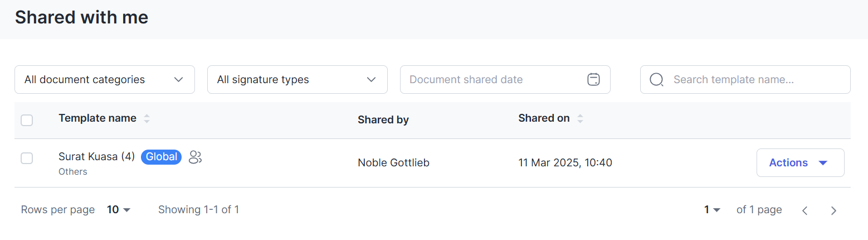The image size is (868, 240).
Task: Open the Actions button menu
Action: point(800,163)
